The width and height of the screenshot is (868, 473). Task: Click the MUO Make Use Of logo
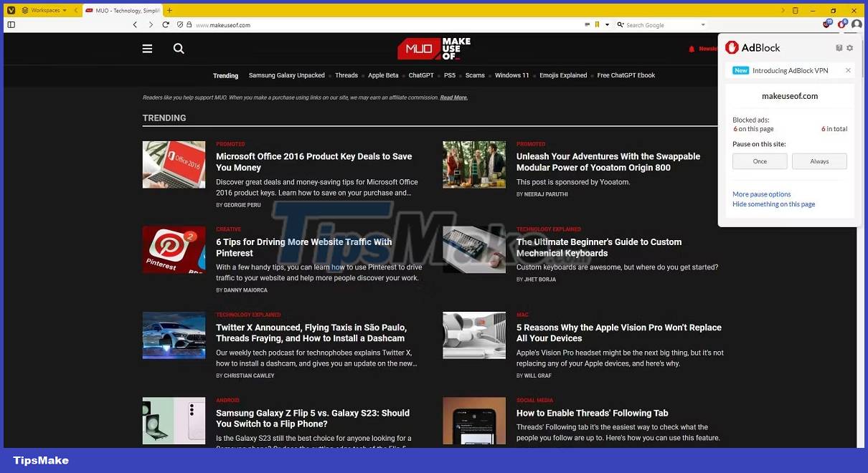[433, 49]
